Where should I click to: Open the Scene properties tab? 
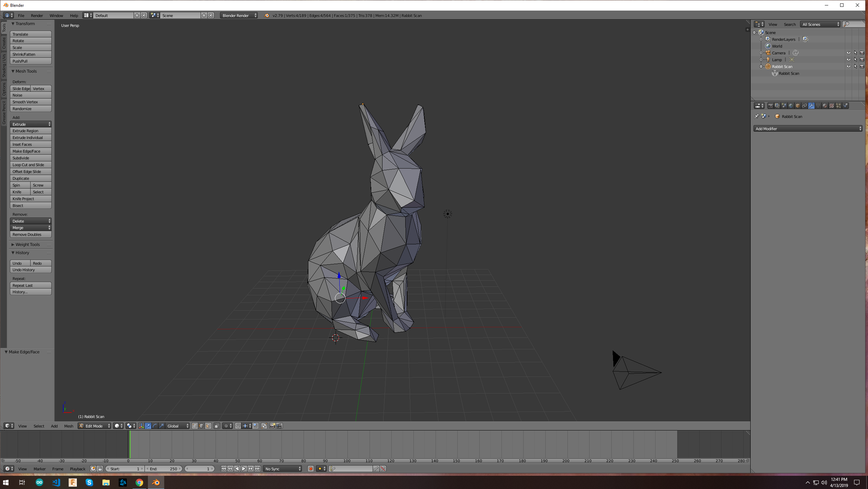pos(784,106)
